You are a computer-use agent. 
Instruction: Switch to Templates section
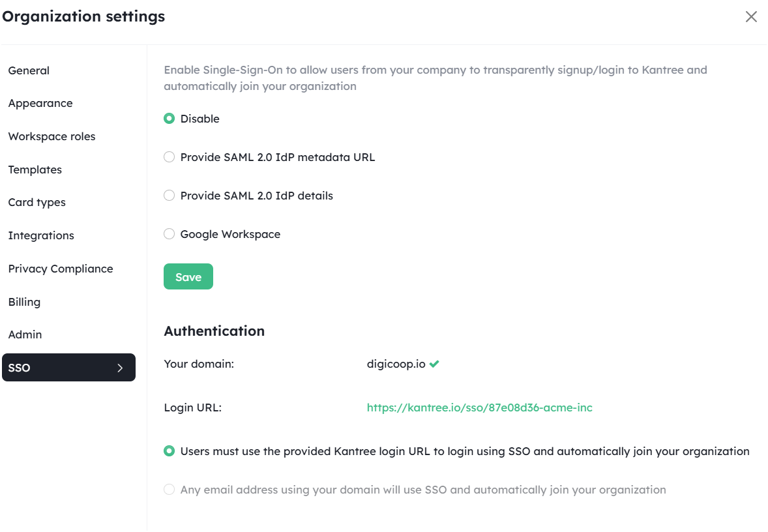point(35,170)
